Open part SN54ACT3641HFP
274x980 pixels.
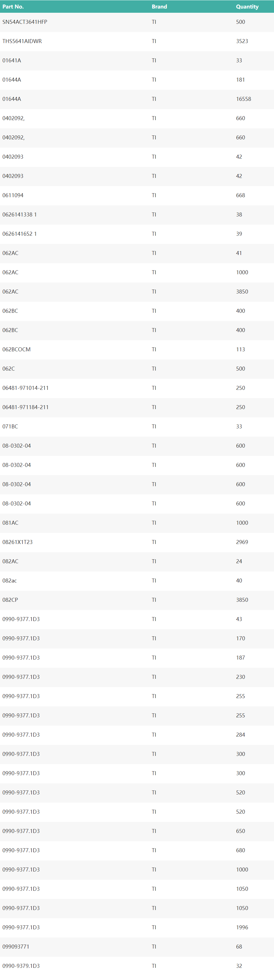click(25, 22)
